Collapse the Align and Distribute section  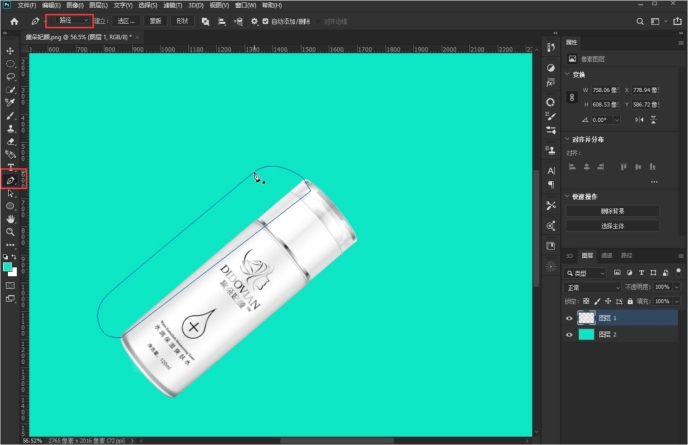tap(567, 139)
